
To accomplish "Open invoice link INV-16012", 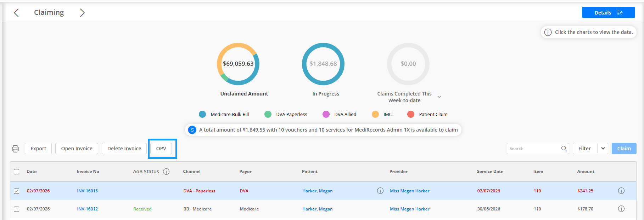I will (88, 209).
